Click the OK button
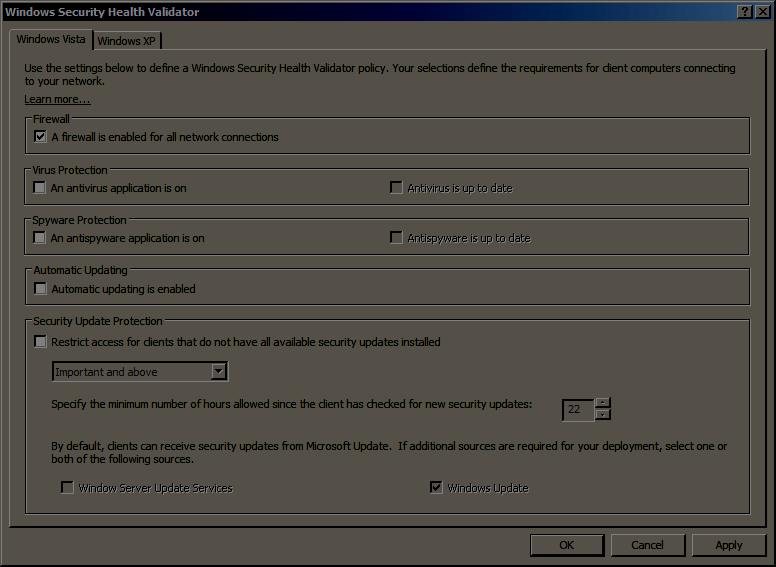 point(567,545)
